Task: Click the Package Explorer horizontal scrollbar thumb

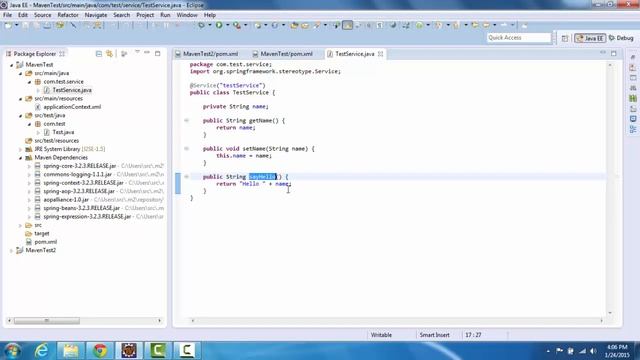Action: coord(47,321)
